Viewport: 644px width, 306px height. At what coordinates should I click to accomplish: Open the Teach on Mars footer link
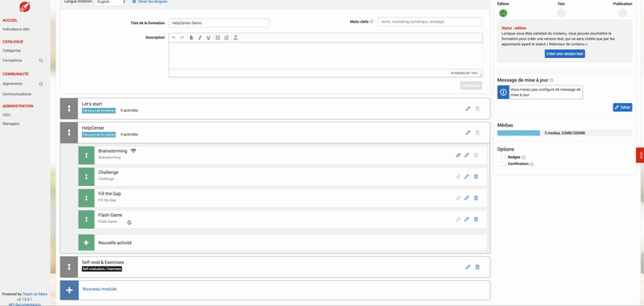click(35, 294)
